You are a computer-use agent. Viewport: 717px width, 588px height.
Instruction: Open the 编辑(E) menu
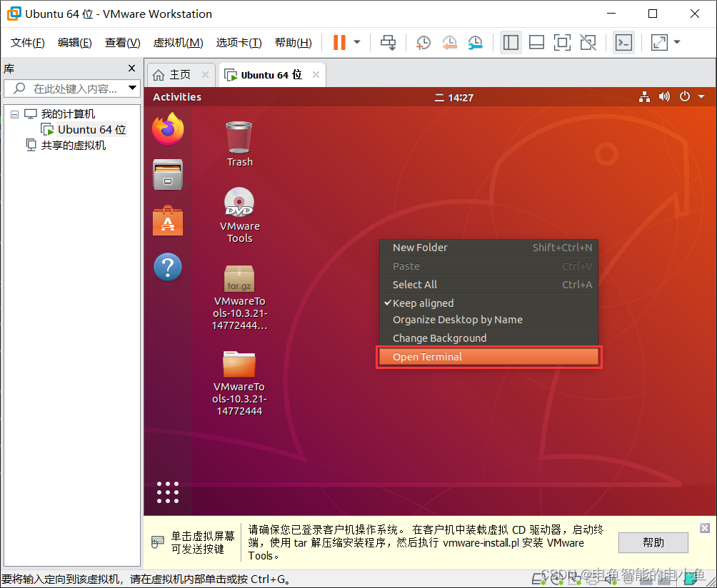tap(74, 43)
